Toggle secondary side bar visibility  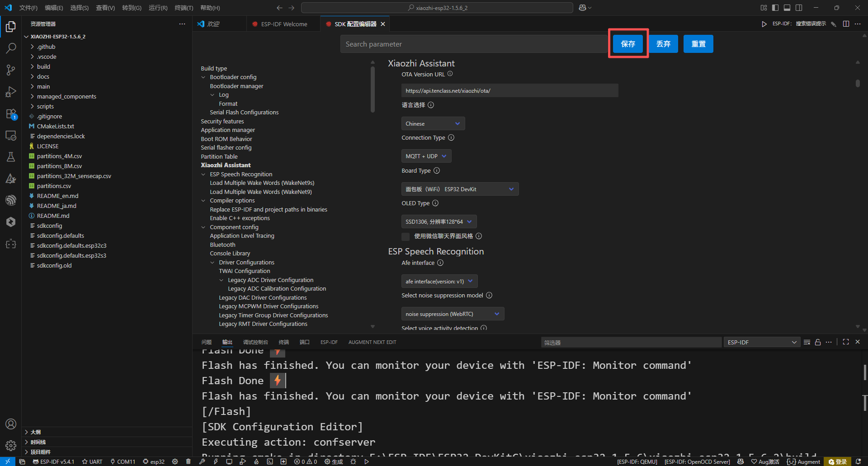pyautogui.click(x=799, y=8)
